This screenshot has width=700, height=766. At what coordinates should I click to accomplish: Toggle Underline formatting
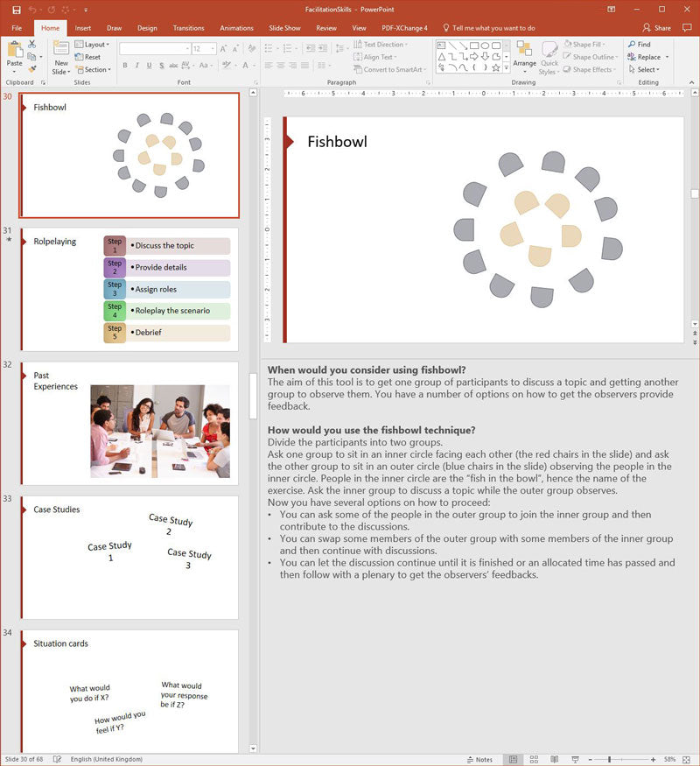coord(149,65)
